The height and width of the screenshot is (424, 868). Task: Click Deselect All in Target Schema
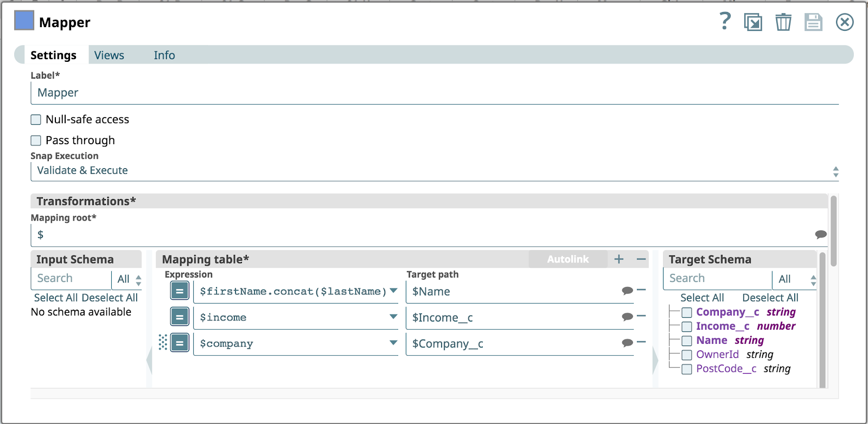[x=770, y=298]
